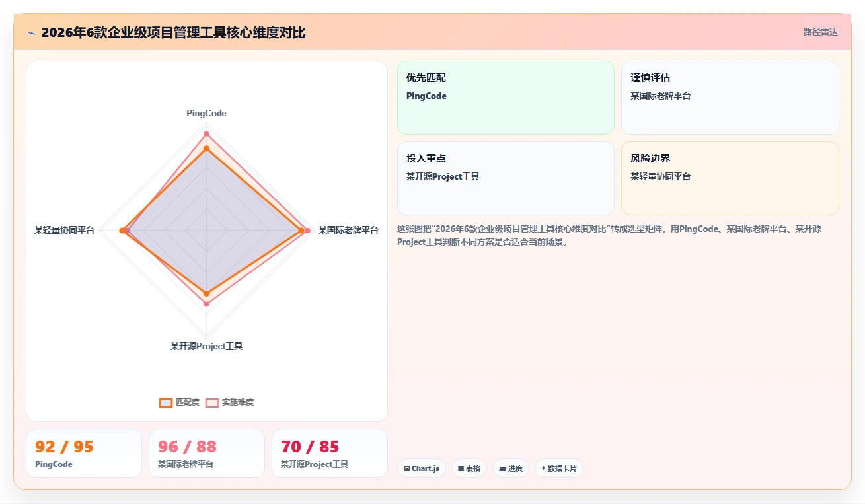Screen dimensions: 865x504
Task: Click the 96 / 88 stat card
Action: [207, 453]
